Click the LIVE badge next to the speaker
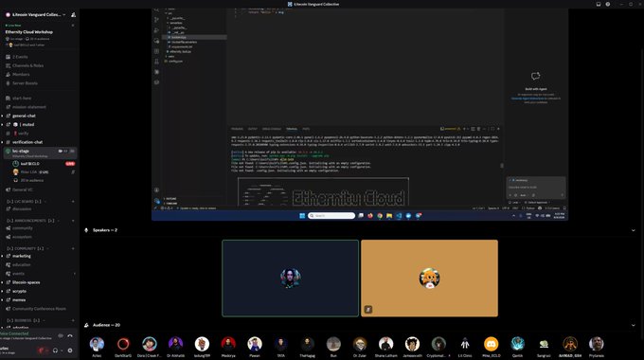 tap(70, 164)
